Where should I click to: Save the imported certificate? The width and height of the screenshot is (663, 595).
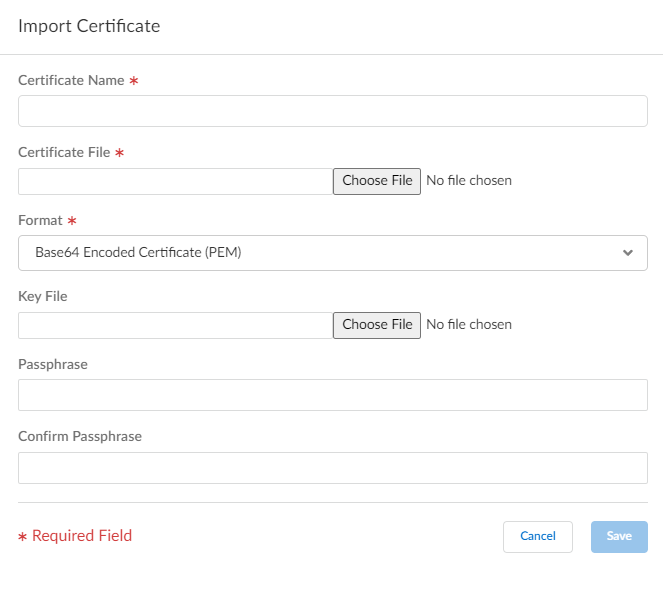pos(619,537)
